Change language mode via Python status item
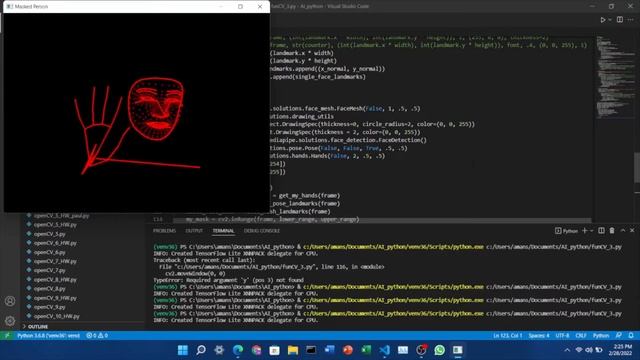 coord(601,336)
